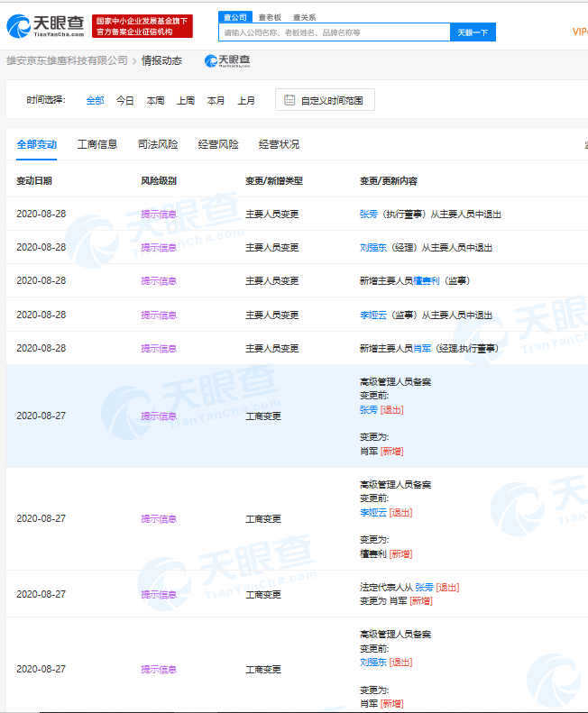Viewport: 588px width, 713px height.
Task: Filter the time range by 本周
Action: (x=155, y=100)
